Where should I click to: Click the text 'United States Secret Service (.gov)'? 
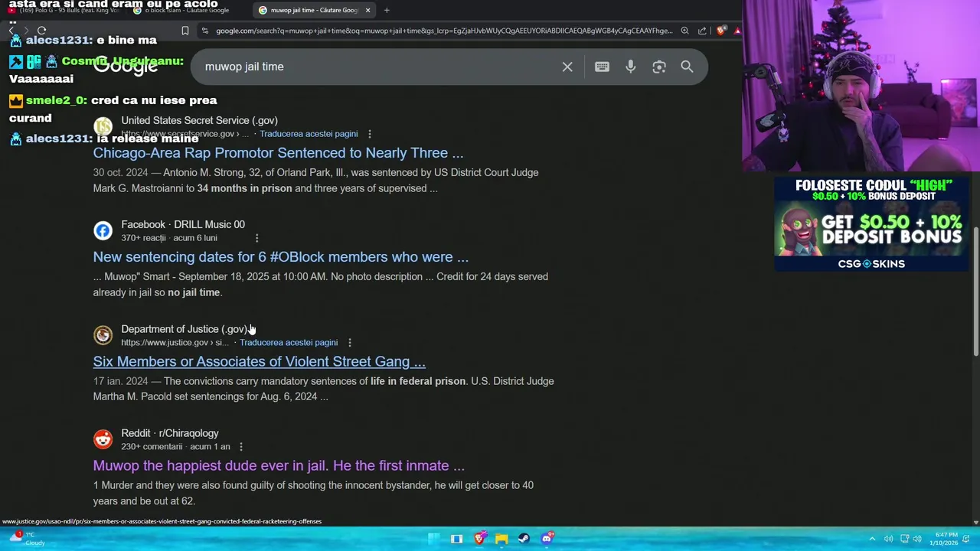tap(199, 120)
